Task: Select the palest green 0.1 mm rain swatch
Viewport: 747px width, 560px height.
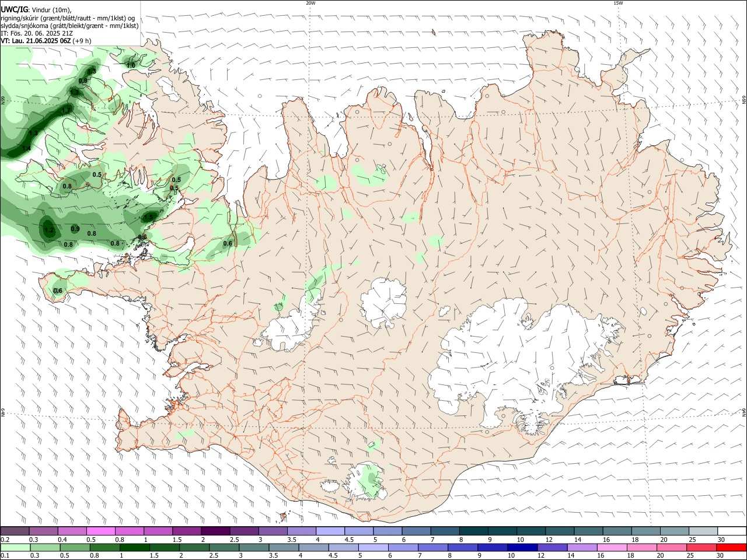Action: pyautogui.click(x=15, y=548)
